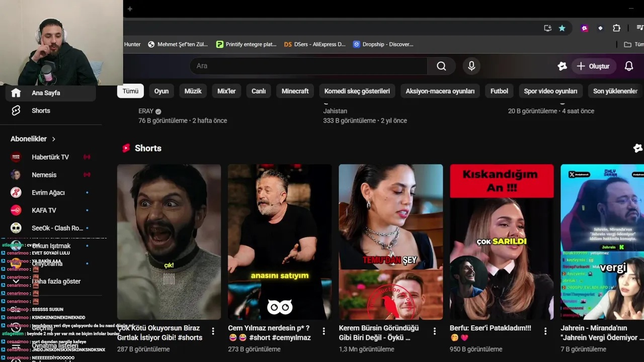This screenshot has width=644, height=362.
Task: Click the Oluştur create button
Action: point(593,66)
